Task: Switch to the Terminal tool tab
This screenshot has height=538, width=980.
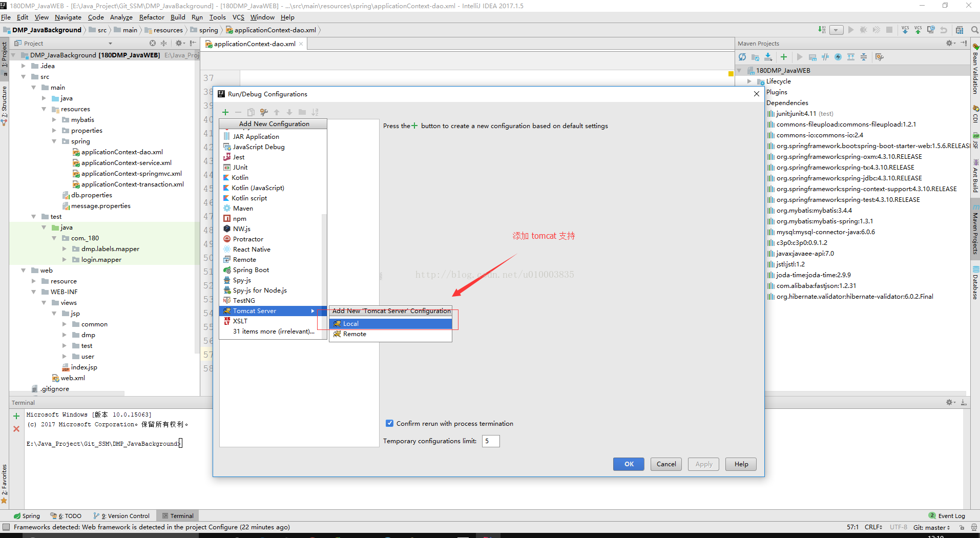Action: coord(177,516)
